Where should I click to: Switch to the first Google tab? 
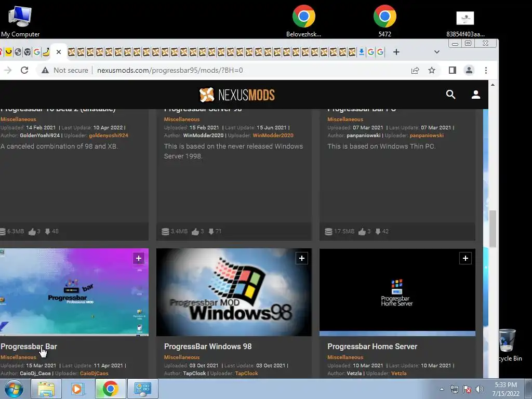tap(37, 52)
